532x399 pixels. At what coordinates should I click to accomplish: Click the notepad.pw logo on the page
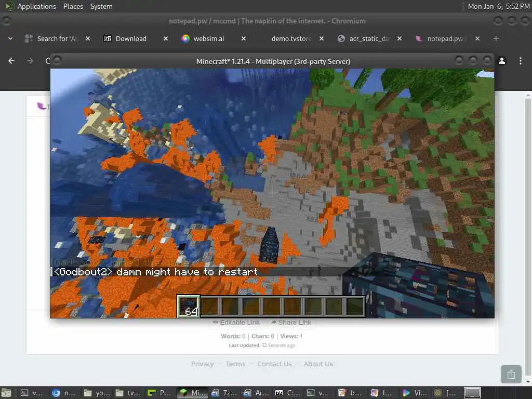(42, 106)
